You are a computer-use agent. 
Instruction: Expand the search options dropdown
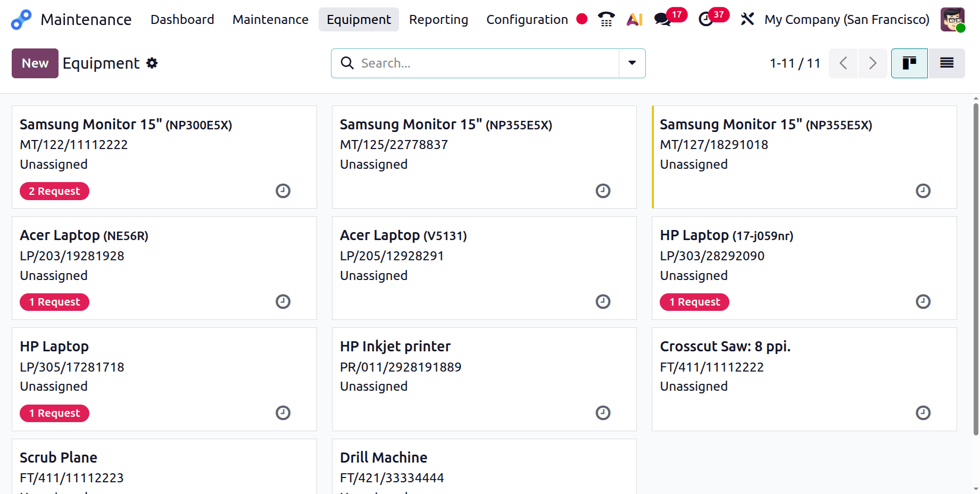(632, 63)
